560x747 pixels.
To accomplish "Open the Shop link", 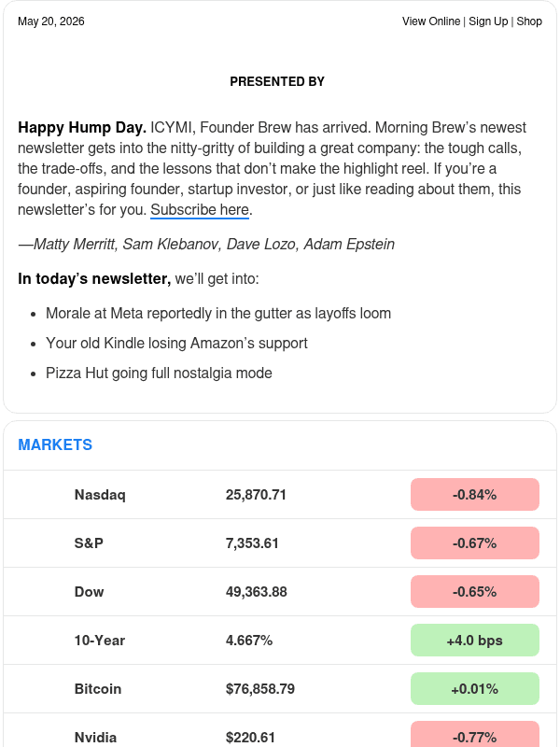I will point(529,21).
